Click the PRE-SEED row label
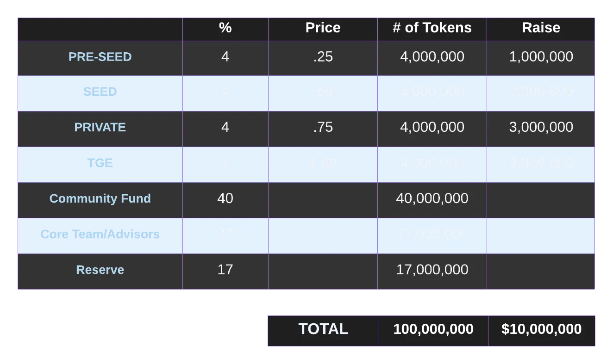The width and height of the screenshot is (613, 364). [x=100, y=57]
